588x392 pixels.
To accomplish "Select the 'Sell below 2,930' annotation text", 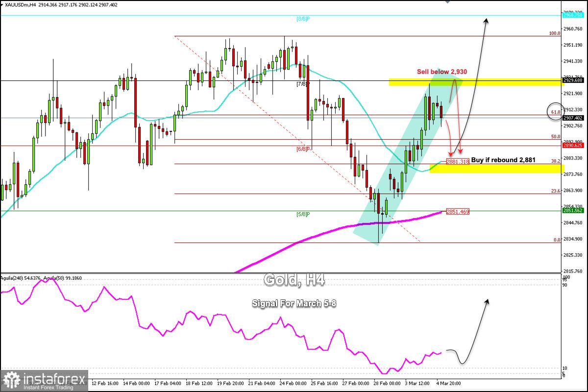I will [442, 72].
